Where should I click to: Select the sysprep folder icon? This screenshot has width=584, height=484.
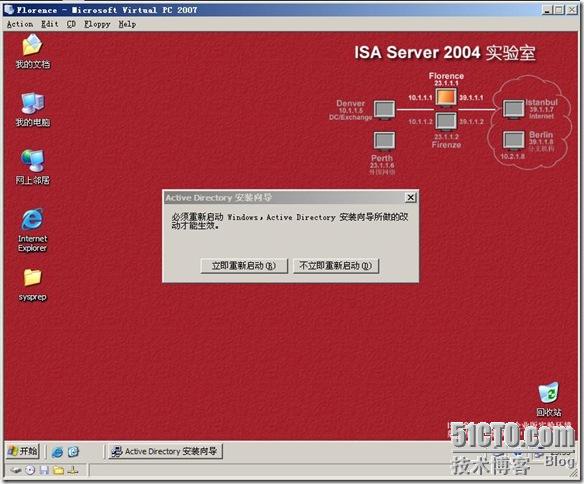point(32,285)
